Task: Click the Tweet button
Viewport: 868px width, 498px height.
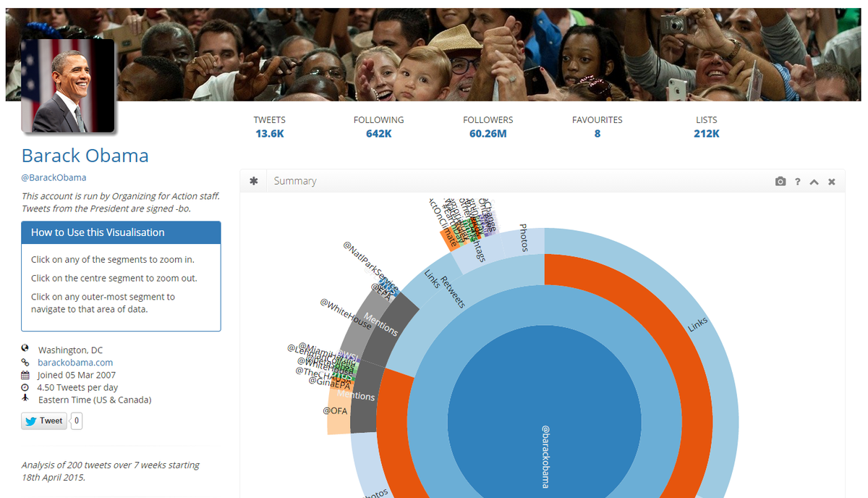Action: (44, 421)
